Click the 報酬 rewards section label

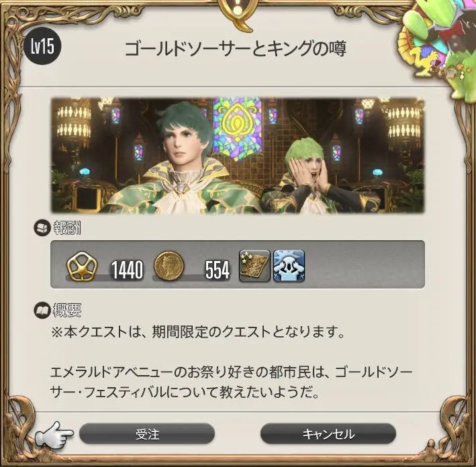point(67,228)
